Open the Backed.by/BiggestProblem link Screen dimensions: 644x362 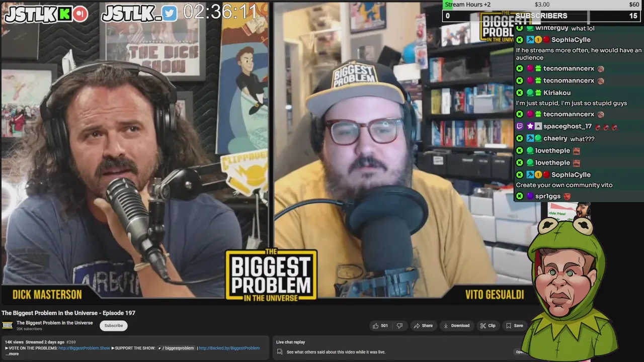(x=229, y=348)
